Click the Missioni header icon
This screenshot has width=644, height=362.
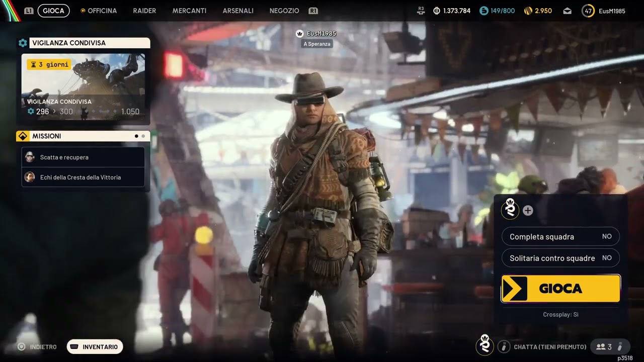pos(23,136)
